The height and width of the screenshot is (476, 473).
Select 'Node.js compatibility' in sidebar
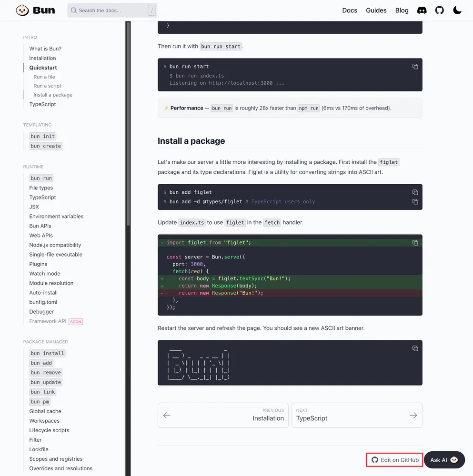[55, 245]
